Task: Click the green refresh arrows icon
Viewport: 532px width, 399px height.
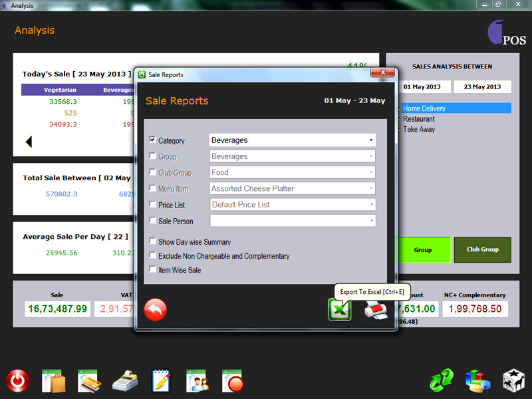Action: (x=441, y=381)
